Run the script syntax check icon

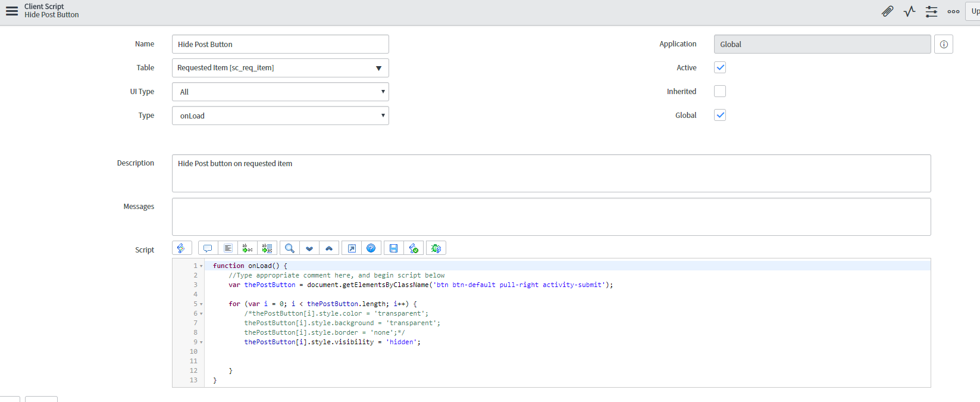pyautogui.click(x=414, y=248)
